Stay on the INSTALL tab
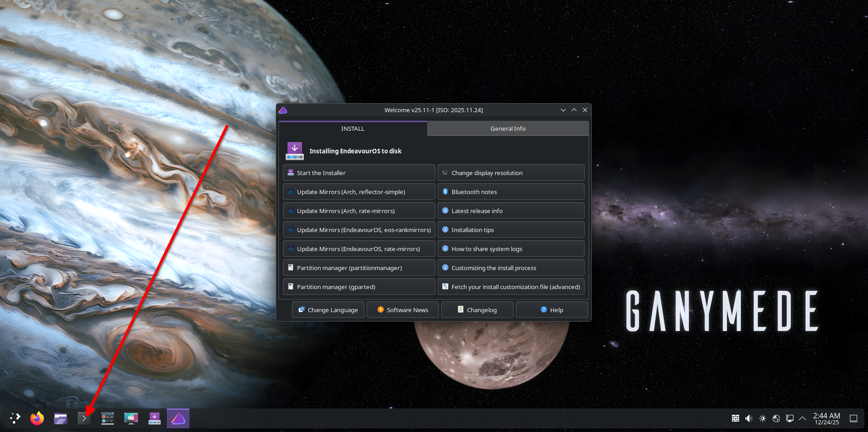This screenshot has width=868, height=432. tap(353, 128)
